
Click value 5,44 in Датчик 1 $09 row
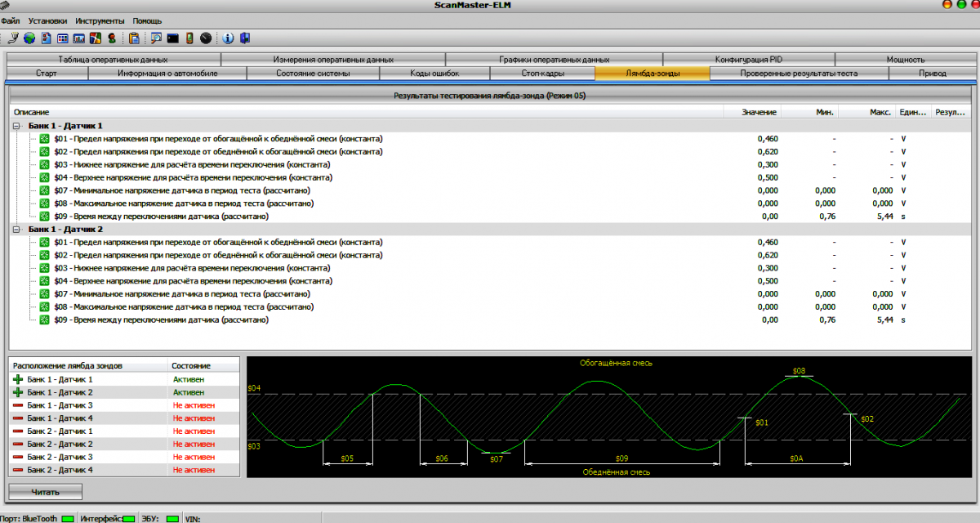pyautogui.click(x=884, y=217)
